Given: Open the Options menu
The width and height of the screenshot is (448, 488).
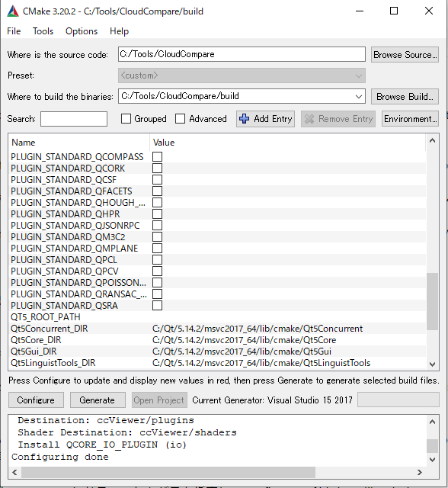Looking at the screenshot, I should [82, 31].
